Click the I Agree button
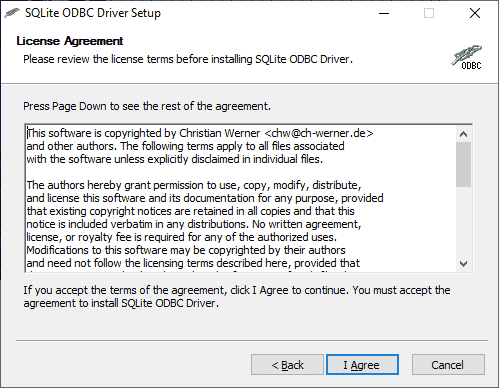 click(x=362, y=365)
